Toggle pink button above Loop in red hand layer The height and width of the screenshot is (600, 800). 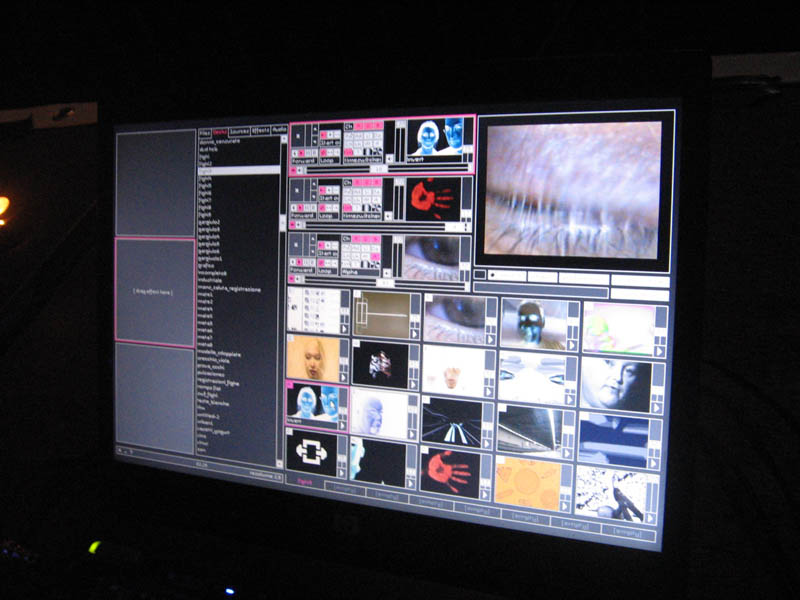(322, 208)
